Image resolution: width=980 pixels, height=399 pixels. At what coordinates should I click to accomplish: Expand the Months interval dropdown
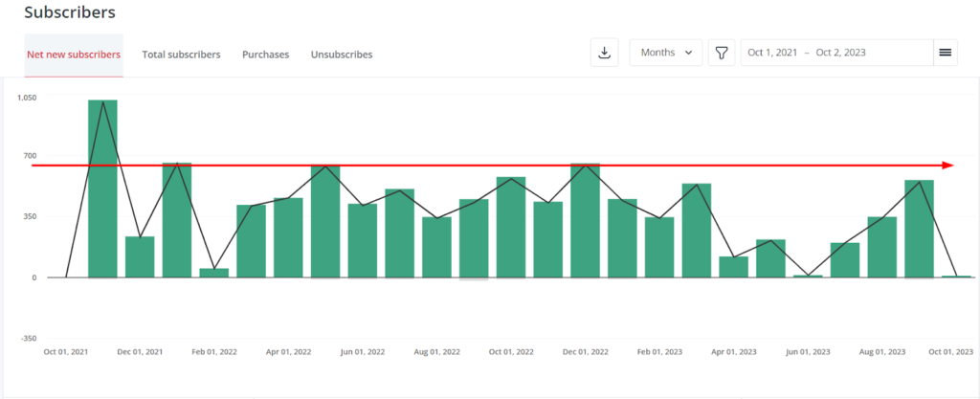coord(665,53)
